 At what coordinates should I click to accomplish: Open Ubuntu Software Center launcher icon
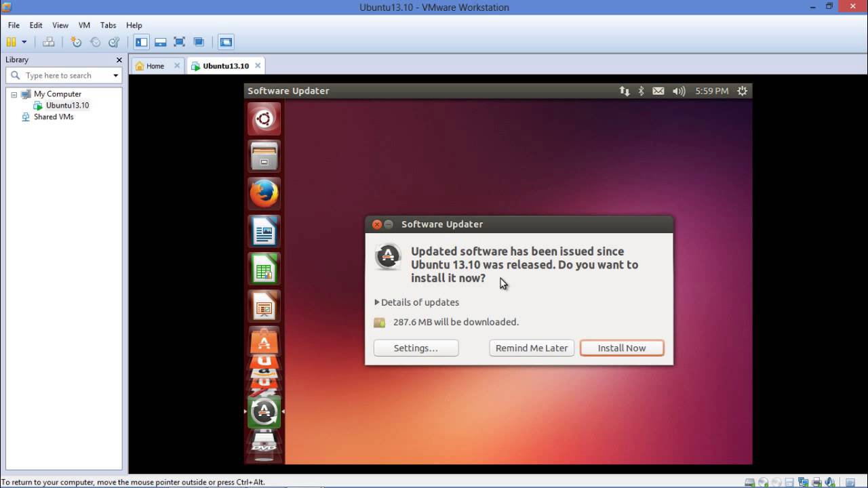click(264, 340)
